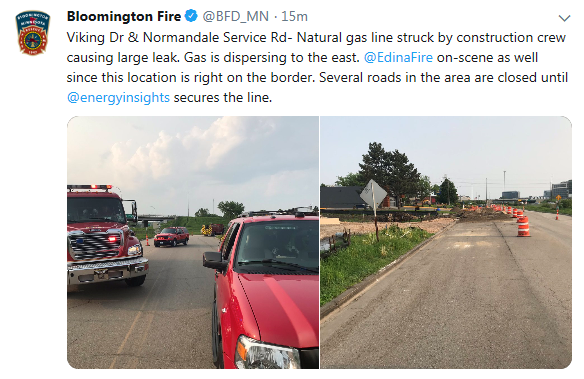Click the large tree in right photo

click(x=390, y=172)
